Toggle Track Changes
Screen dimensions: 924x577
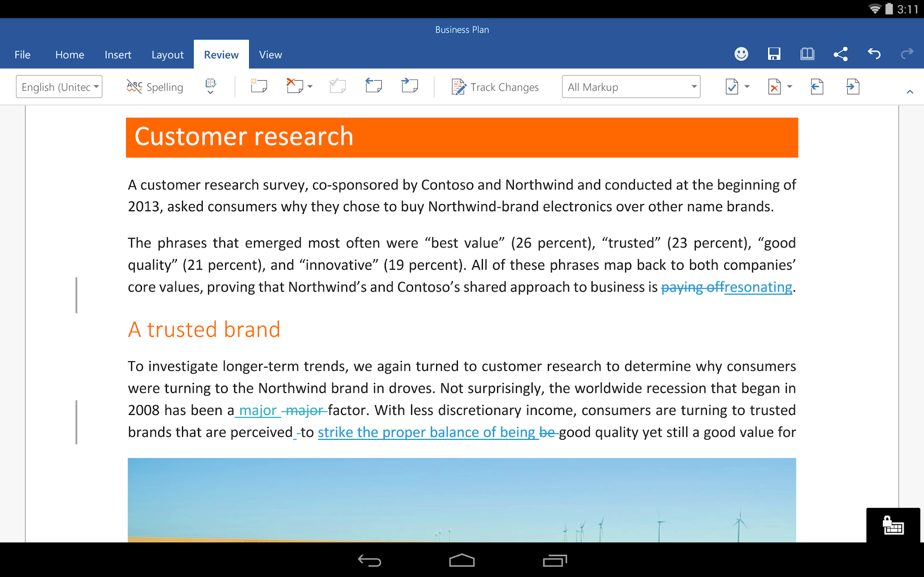coord(495,87)
